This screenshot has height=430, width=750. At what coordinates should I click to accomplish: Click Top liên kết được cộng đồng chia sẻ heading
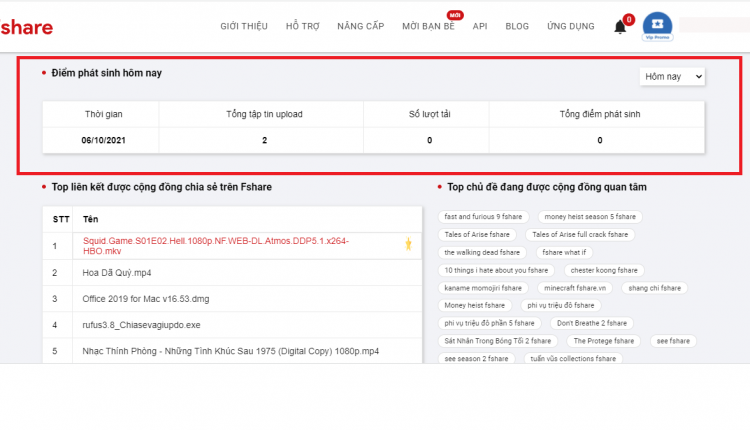(x=162, y=187)
